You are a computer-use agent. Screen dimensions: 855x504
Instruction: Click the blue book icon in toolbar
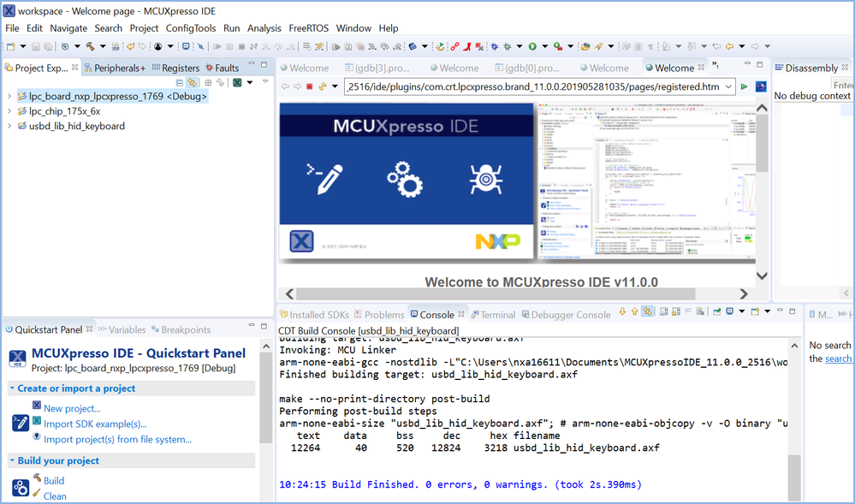pyautogui.click(x=413, y=46)
